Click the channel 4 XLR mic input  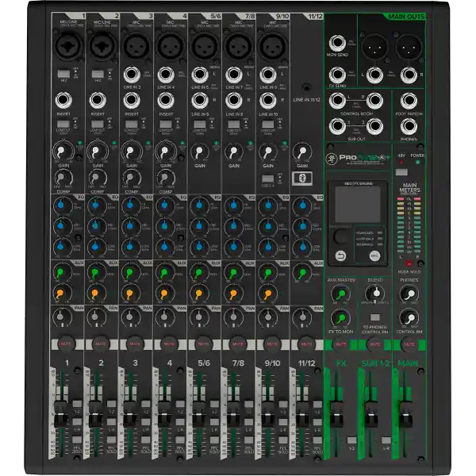point(171,46)
